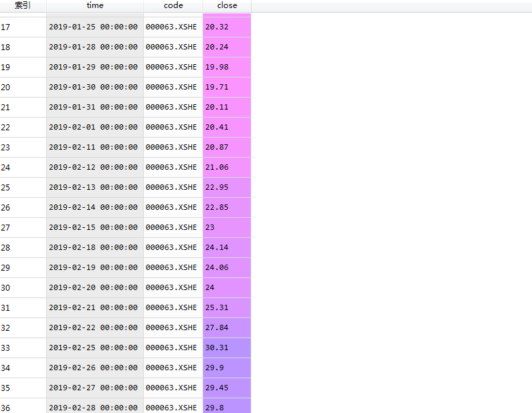
Task: Select close cell with value 19.71
Action: 227,87
